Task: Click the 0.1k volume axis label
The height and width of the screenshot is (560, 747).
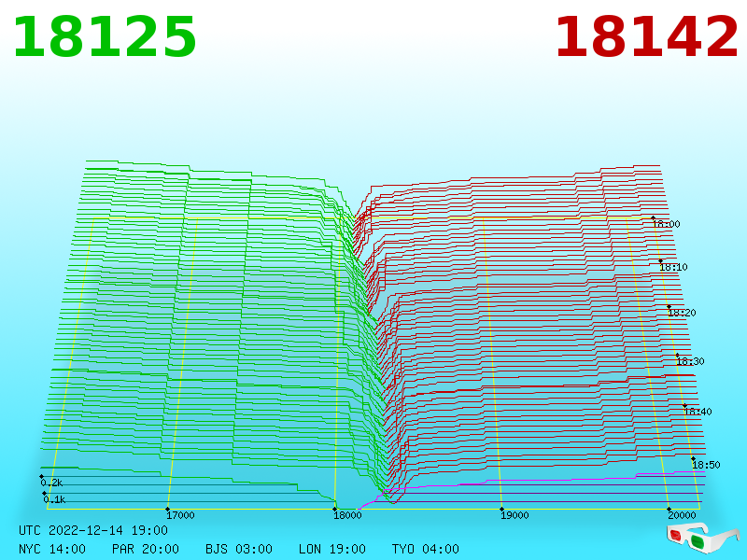Action: click(54, 499)
